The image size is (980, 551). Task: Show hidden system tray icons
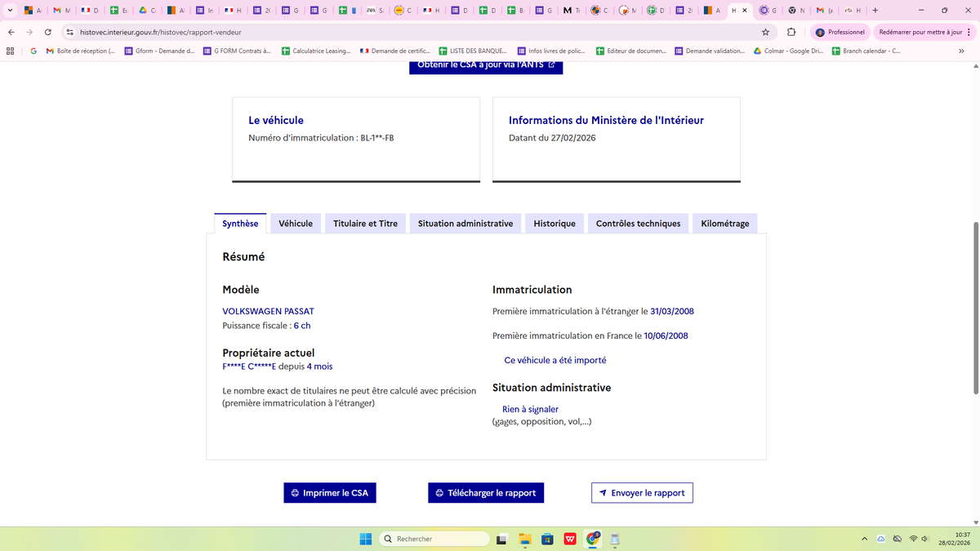coord(864,539)
